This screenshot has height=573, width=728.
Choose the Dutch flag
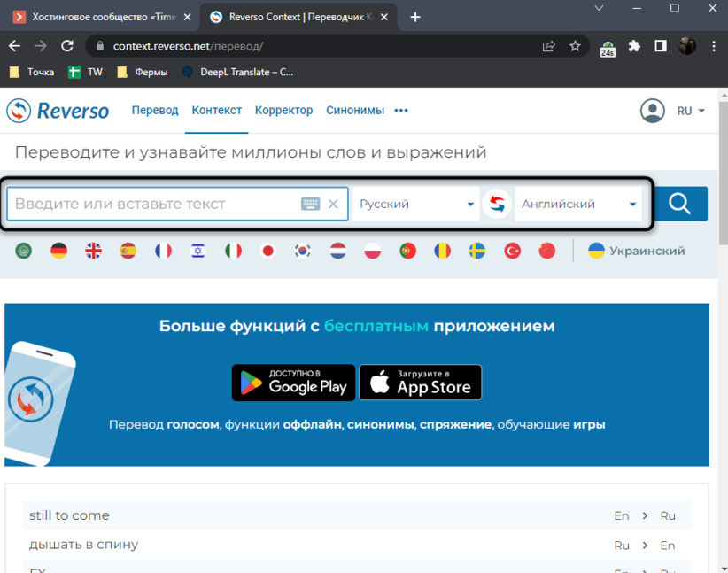(338, 251)
